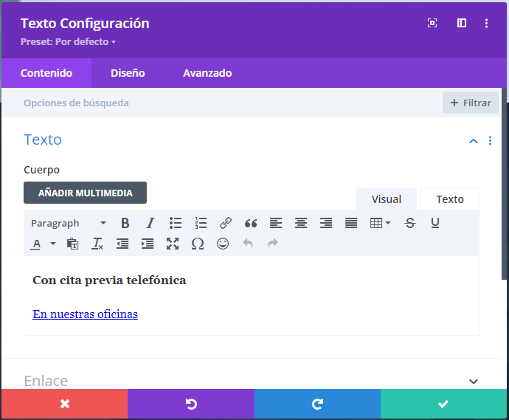This screenshot has width=509, height=420.
Task: Apply italic formatting to text
Action: [150, 223]
